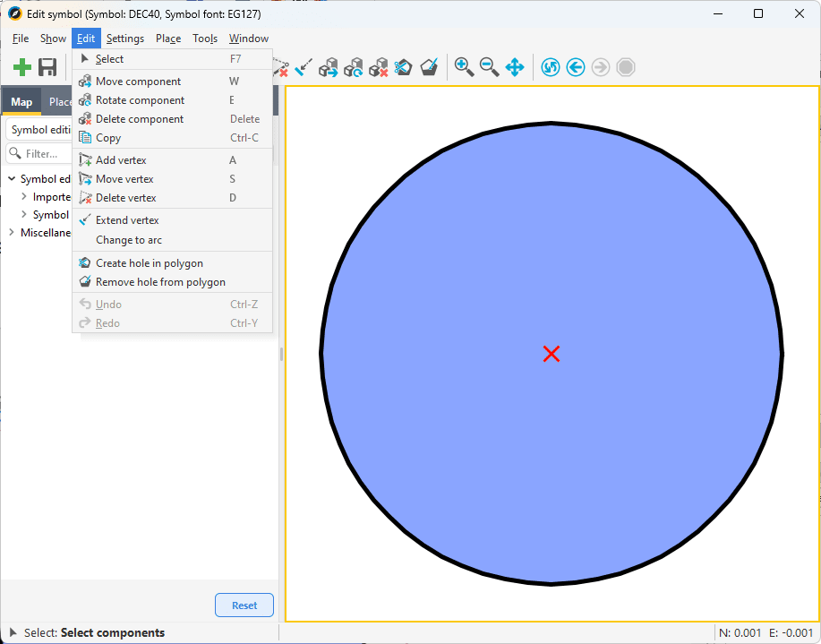This screenshot has height=644, width=821.
Task: Click the blue circular refresh view icon
Action: [x=551, y=67]
